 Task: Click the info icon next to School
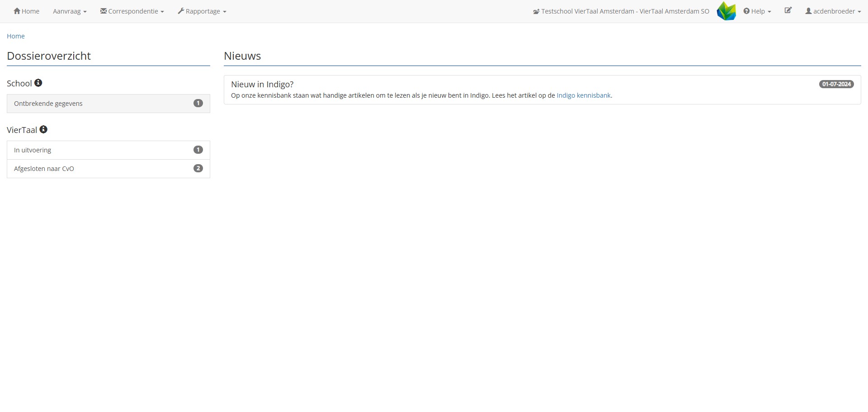click(x=38, y=83)
